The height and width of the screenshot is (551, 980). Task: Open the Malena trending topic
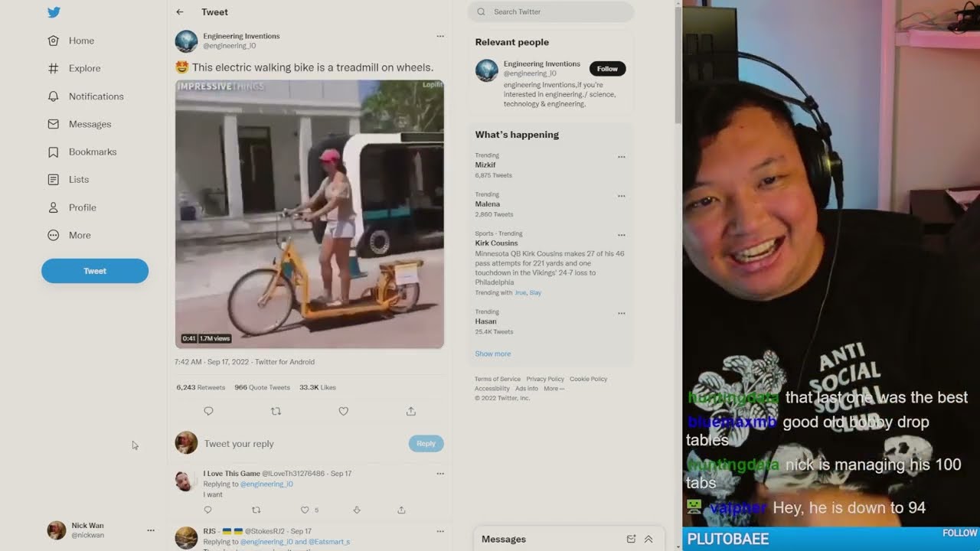tap(488, 204)
